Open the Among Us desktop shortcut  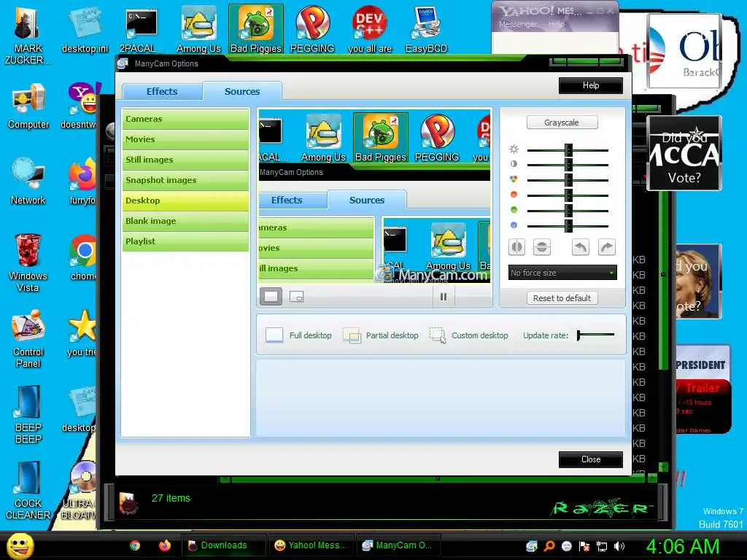(198, 29)
